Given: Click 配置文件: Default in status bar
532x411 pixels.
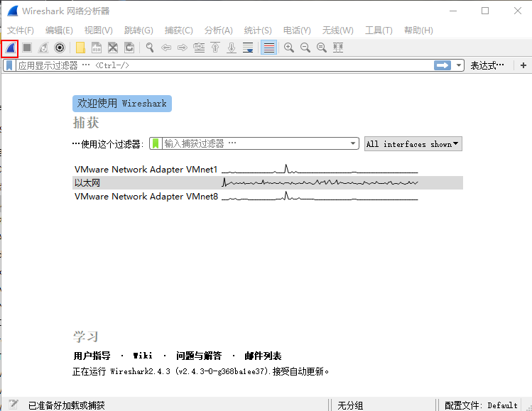Looking at the screenshot, I should [x=481, y=405].
